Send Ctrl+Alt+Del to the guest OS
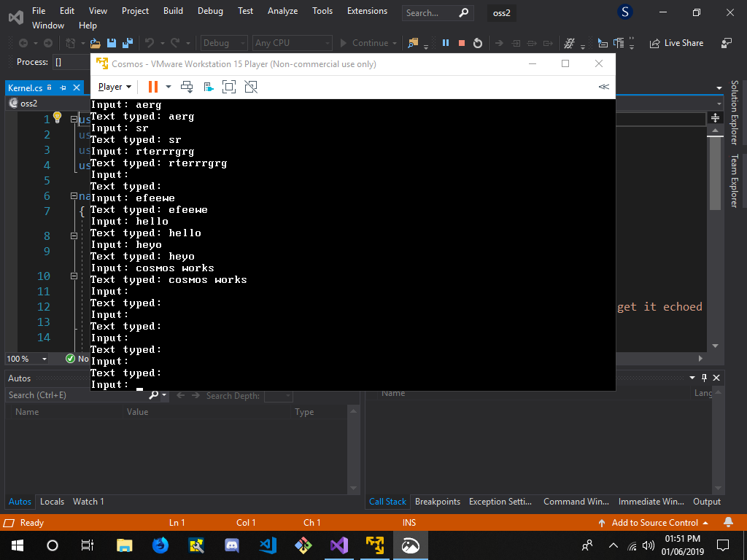Screen dimensions: 747x560 [x=185, y=86]
